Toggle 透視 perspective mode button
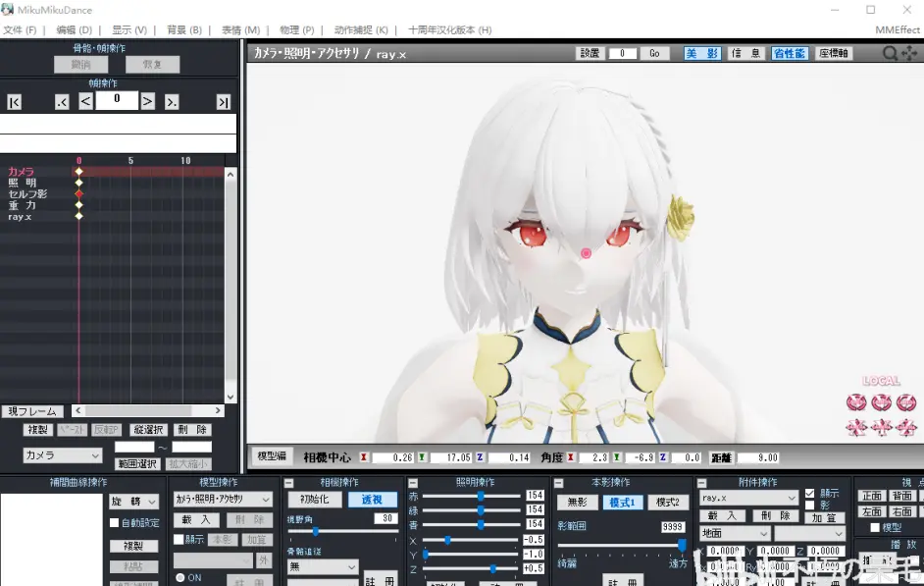924x586 pixels. [372, 500]
